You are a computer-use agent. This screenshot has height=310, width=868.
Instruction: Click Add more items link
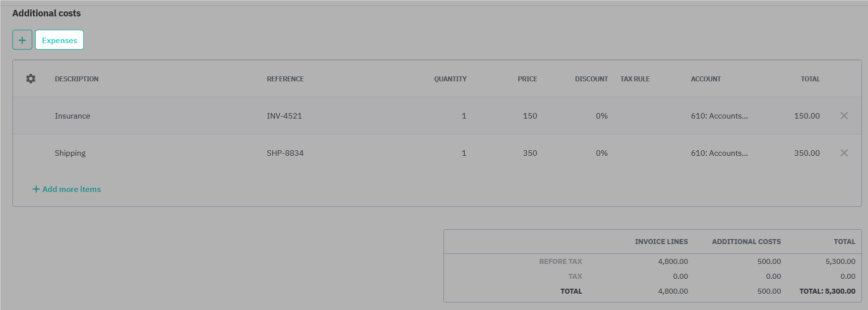pos(66,189)
